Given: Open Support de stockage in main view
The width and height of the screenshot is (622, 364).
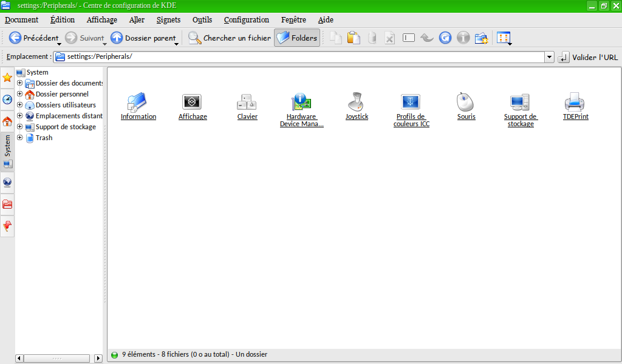Looking at the screenshot, I should (x=520, y=102).
